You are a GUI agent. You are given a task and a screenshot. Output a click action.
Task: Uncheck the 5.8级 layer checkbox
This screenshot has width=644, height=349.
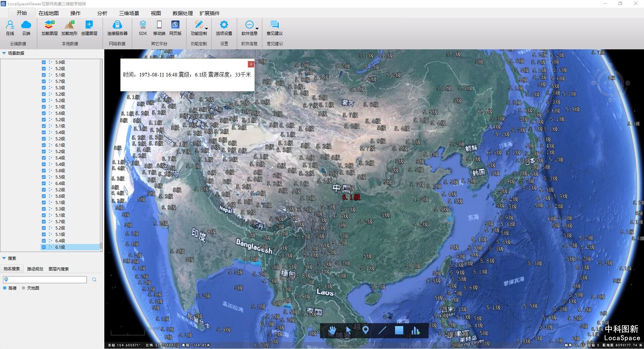coord(44,170)
